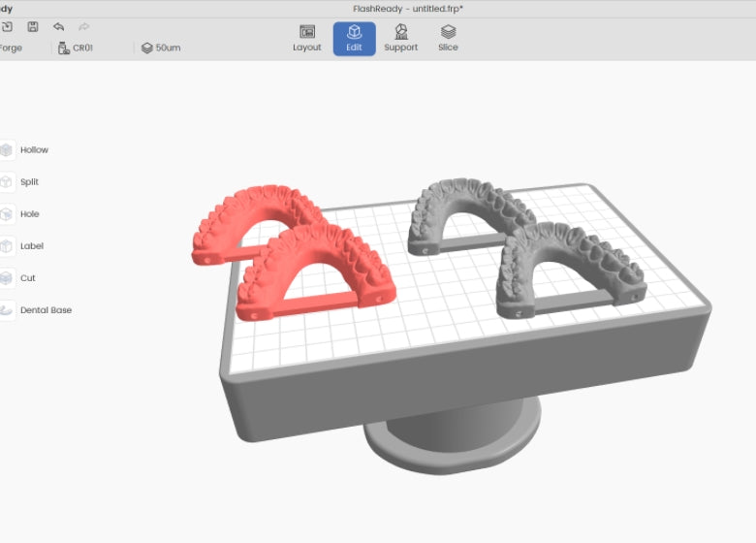Go to the Slice tab
Viewport: 756px width, 543px height.
click(448, 39)
